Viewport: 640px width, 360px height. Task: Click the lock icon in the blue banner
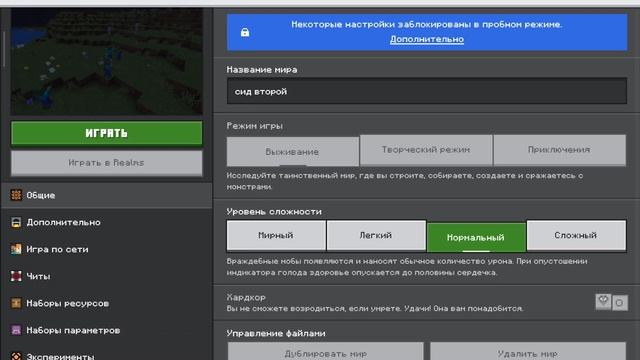coord(245,32)
